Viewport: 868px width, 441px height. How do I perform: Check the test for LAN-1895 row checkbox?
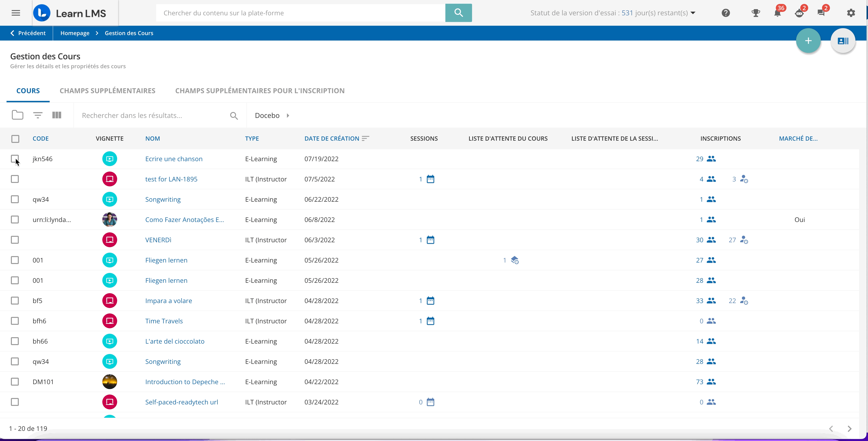[15, 179]
